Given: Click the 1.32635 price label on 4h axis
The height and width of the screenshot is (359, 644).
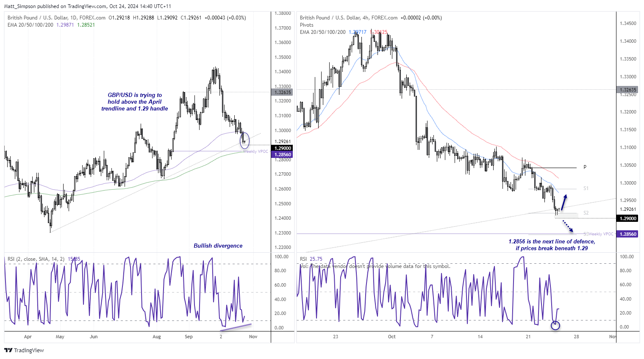Looking at the screenshot, I should point(628,90).
